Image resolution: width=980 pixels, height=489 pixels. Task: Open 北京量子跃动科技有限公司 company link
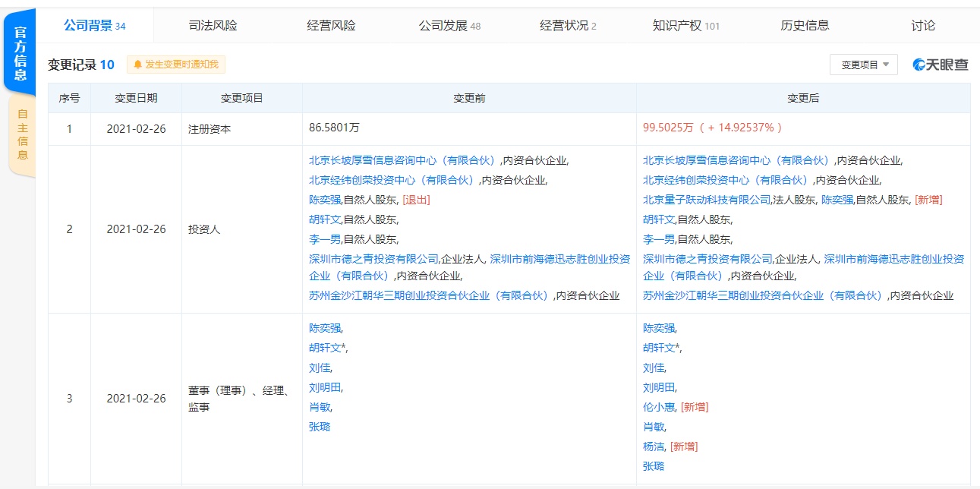click(707, 200)
